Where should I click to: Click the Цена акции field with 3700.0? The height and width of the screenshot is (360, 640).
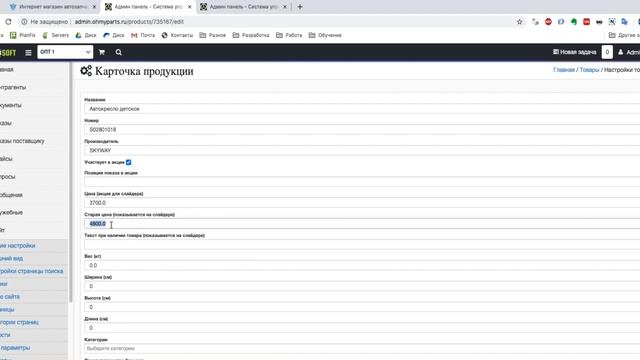[x=362, y=203]
